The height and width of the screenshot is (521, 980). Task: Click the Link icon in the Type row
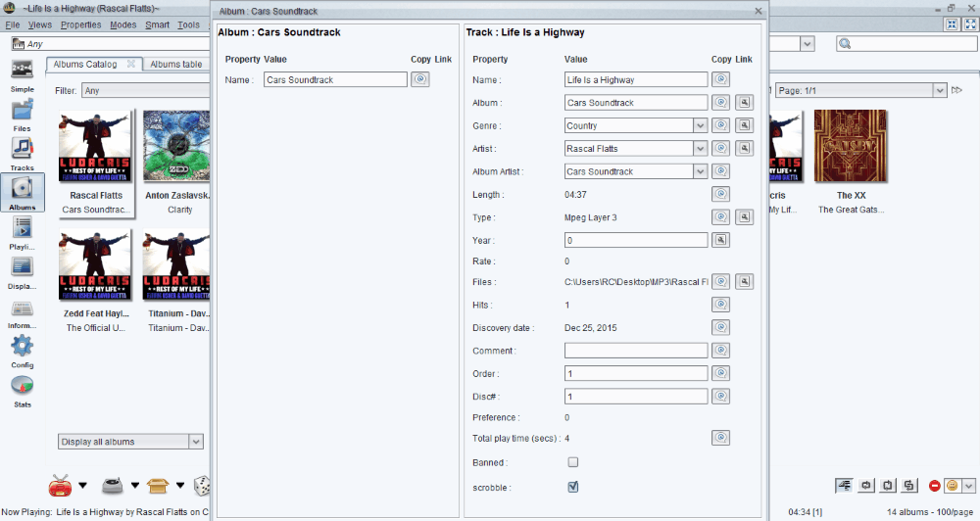pos(745,216)
